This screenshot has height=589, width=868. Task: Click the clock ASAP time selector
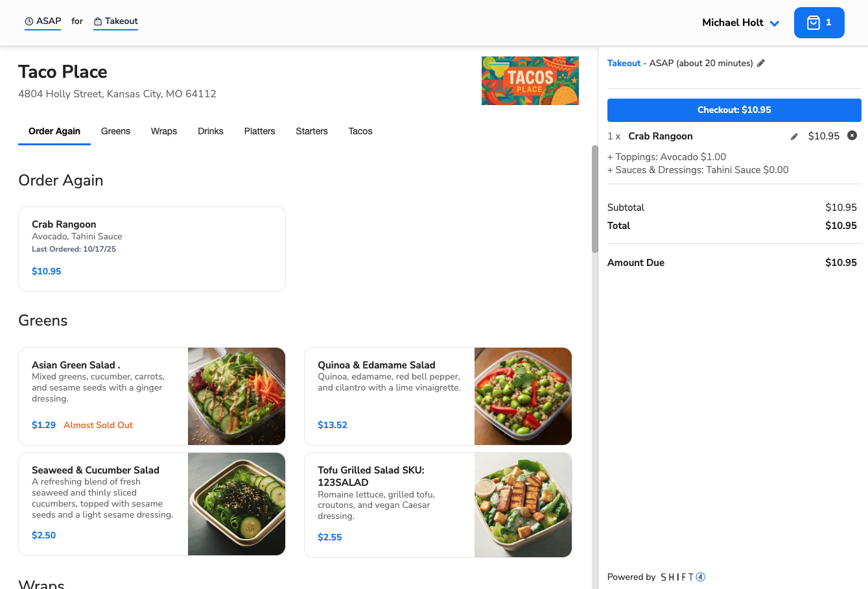[43, 21]
